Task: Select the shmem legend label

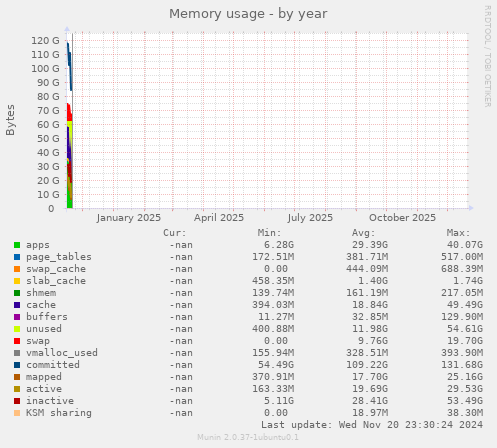Action: [41, 293]
